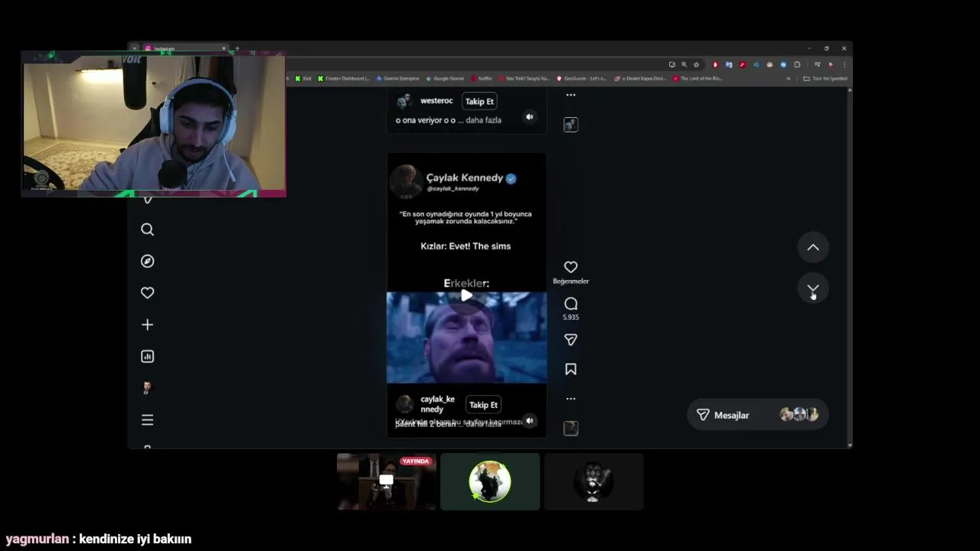Image resolution: width=980 pixels, height=551 pixels.
Task: Open the Mesajlar messages panel
Action: 757,415
